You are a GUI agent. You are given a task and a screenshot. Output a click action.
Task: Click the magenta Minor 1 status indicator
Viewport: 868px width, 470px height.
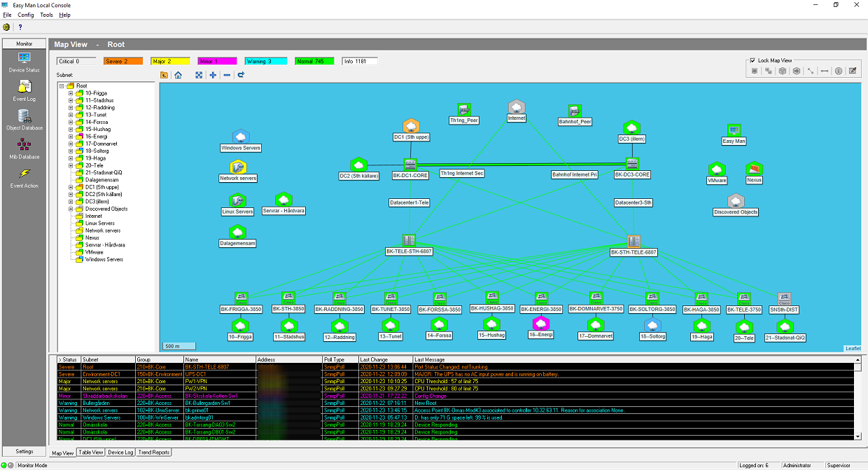click(218, 61)
